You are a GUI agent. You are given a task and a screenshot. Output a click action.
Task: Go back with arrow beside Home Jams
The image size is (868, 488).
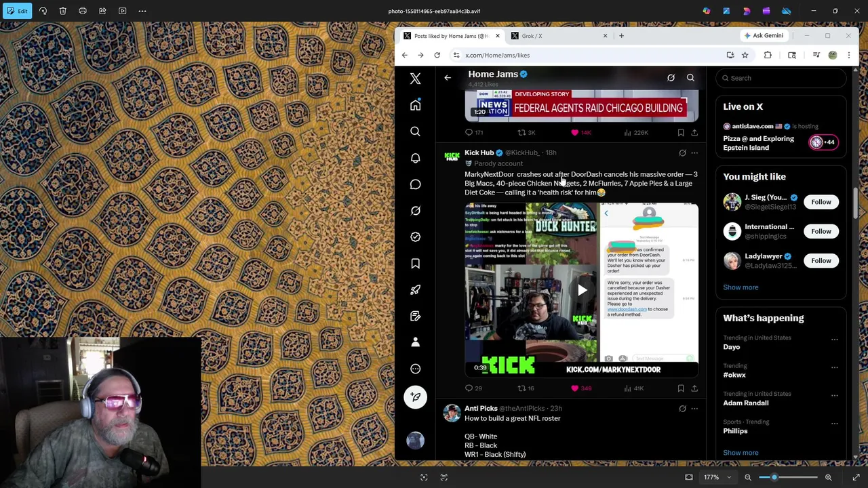(x=448, y=78)
